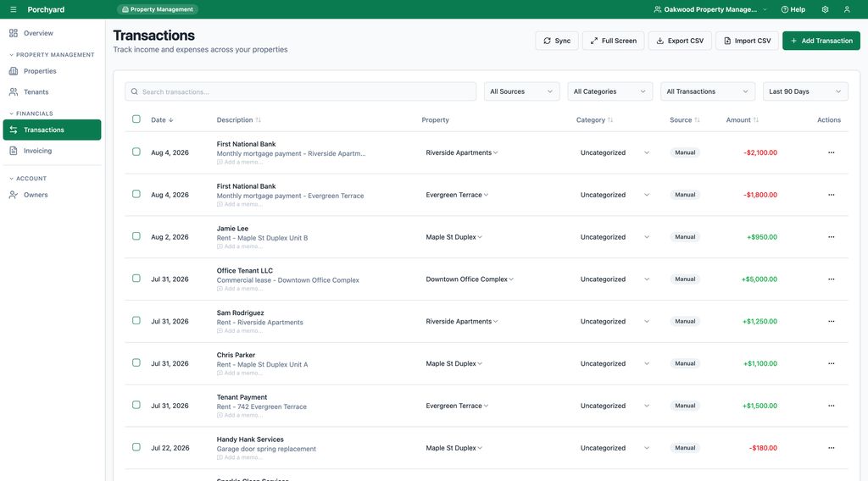Click Add Transaction button
This screenshot has width=868, height=481.
[x=821, y=41]
